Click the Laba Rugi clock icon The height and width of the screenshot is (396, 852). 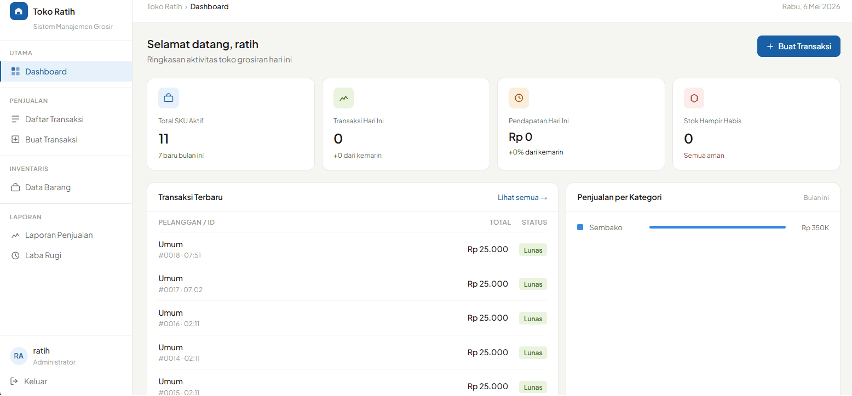click(x=15, y=255)
